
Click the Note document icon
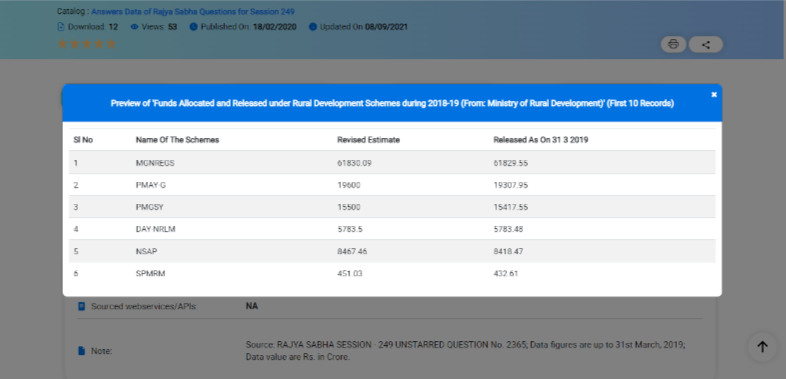(x=81, y=351)
